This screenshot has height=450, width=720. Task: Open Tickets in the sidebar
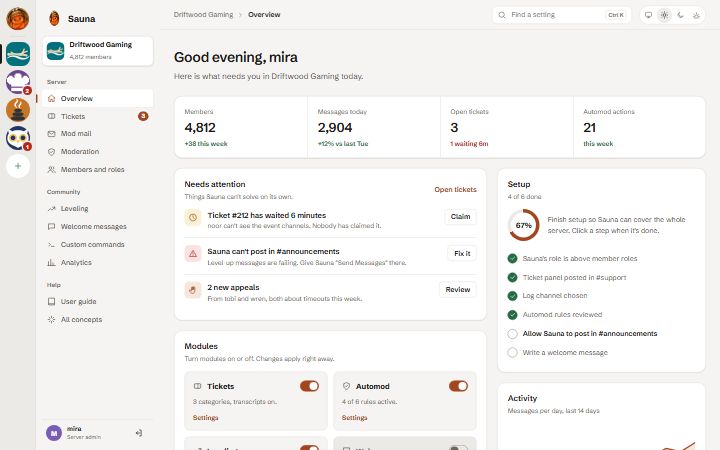click(97, 116)
